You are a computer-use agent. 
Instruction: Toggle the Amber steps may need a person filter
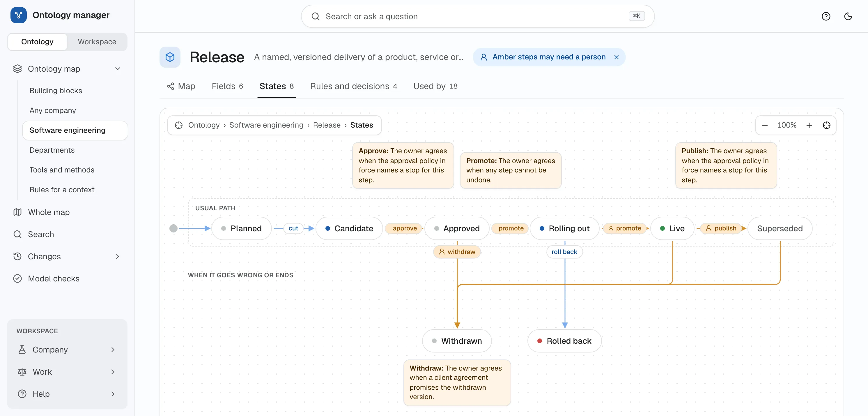(x=549, y=57)
